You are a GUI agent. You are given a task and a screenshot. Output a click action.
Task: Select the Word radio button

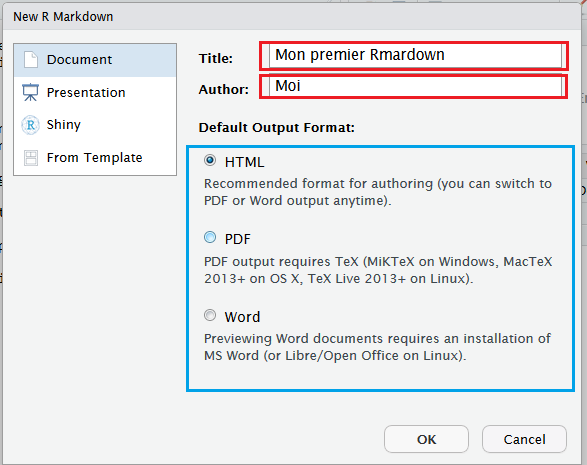point(210,315)
